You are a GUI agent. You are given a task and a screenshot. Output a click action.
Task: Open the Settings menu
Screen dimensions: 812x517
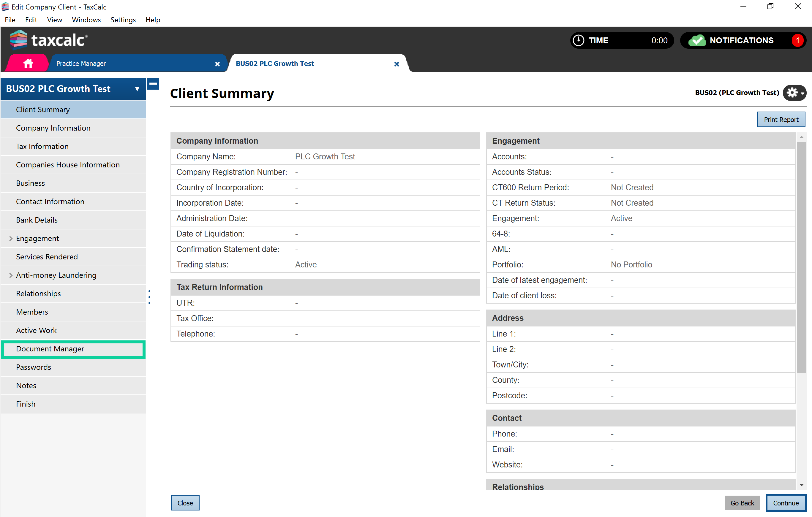[123, 20]
